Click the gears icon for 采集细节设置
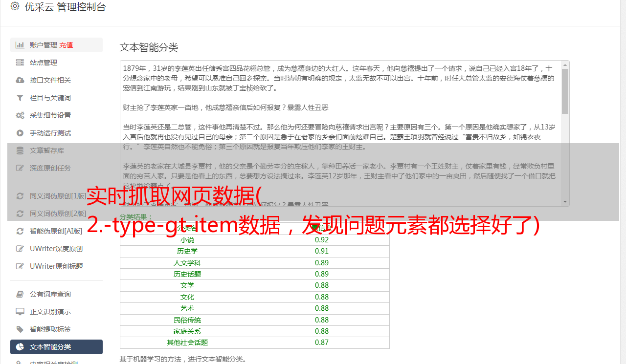 point(20,115)
